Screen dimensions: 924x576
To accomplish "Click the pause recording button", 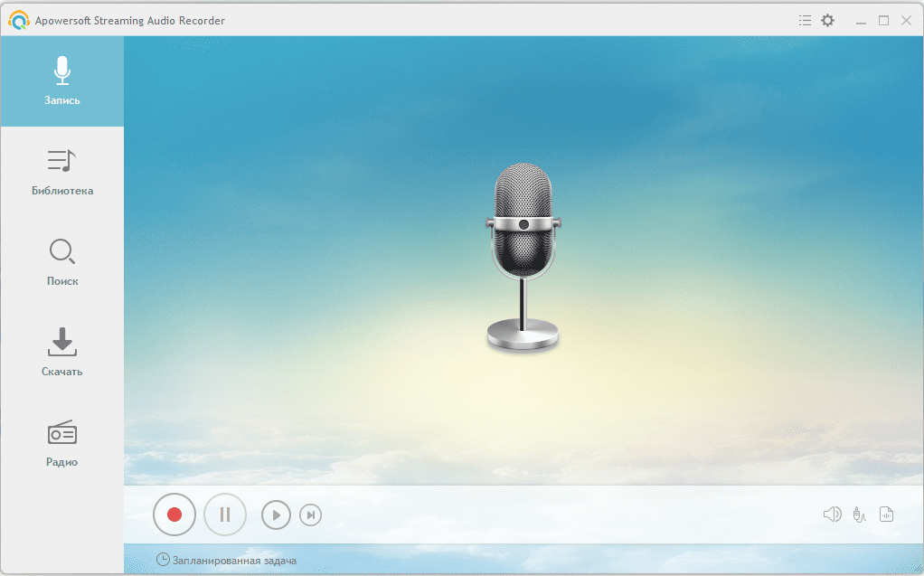I will tap(225, 515).
